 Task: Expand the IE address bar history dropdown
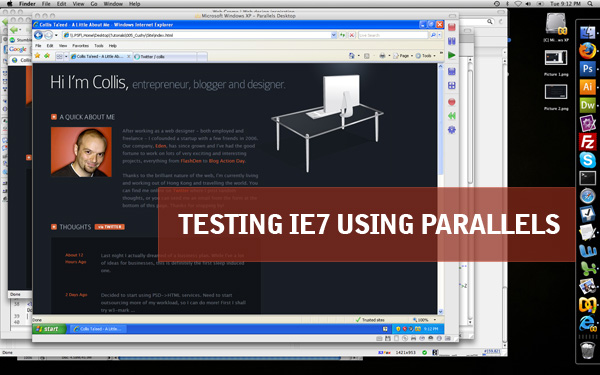333,35
